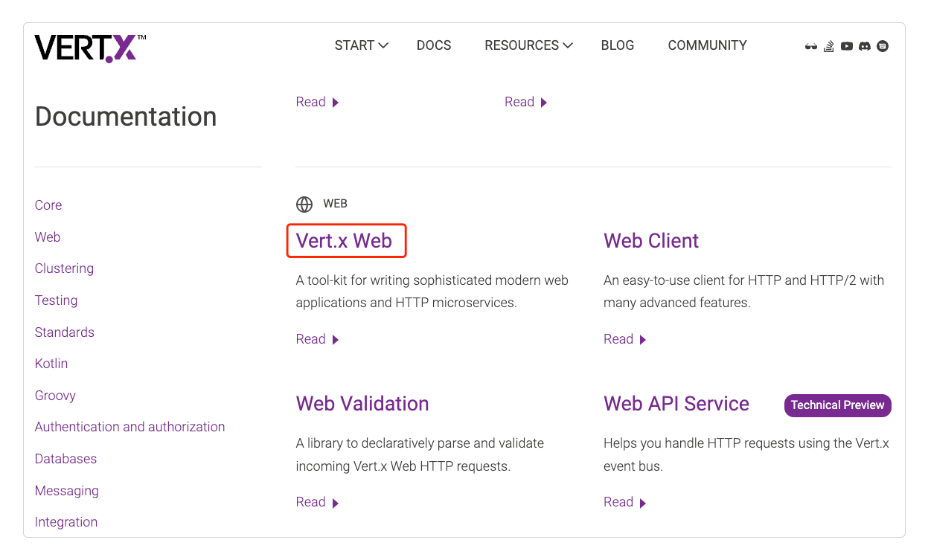This screenshot has height=560, width=928.
Task: Click the WEB section label
Action: click(335, 204)
